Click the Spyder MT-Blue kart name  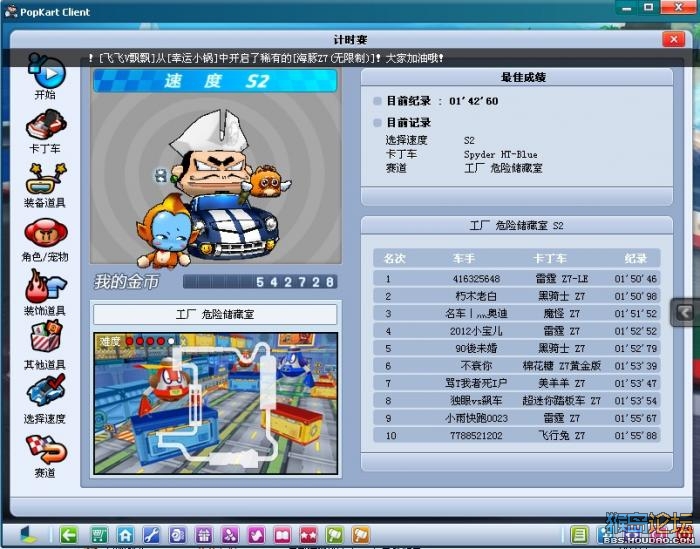click(x=500, y=154)
